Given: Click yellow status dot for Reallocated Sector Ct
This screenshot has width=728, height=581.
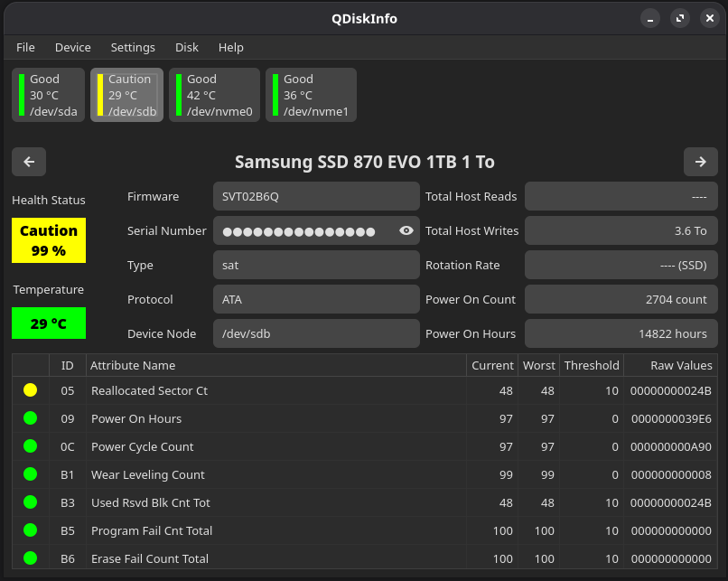Looking at the screenshot, I should (x=30, y=390).
